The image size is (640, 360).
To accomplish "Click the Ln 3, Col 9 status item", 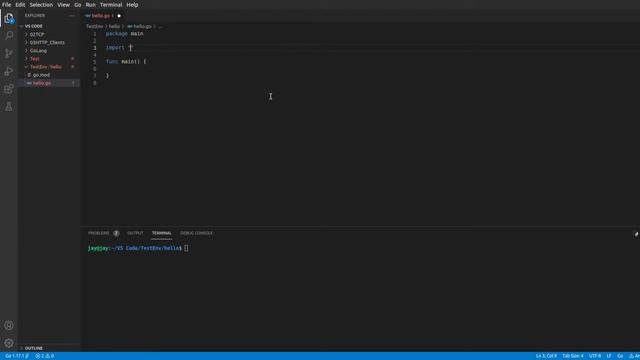I will coord(546,356).
